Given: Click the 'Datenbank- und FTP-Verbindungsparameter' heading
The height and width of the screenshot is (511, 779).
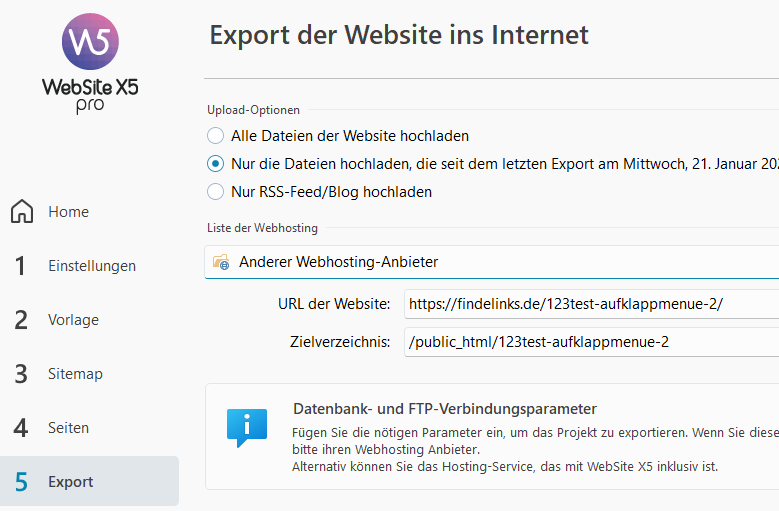Looking at the screenshot, I should (444, 409).
